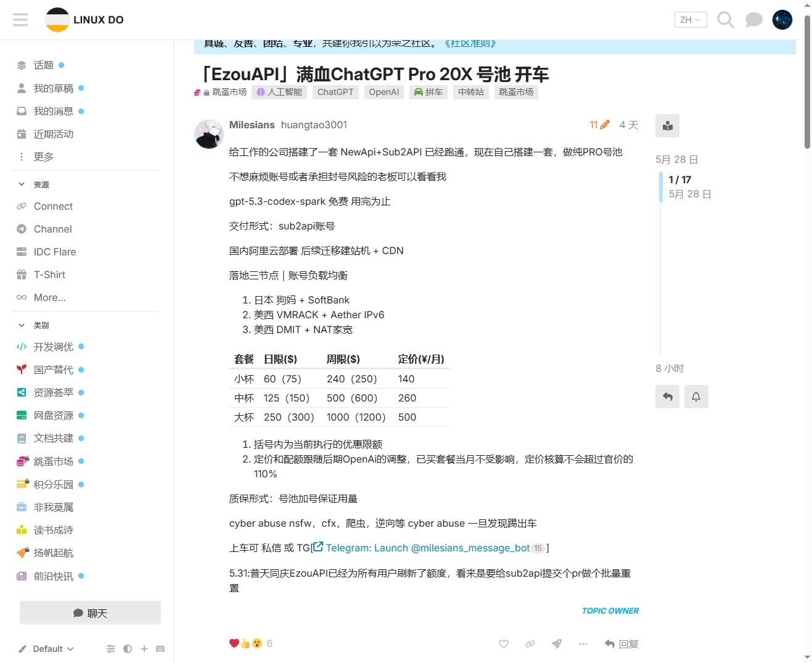This screenshot has width=812, height=663.
Task: Toggle the dark/light mode icon
Action: point(128,649)
